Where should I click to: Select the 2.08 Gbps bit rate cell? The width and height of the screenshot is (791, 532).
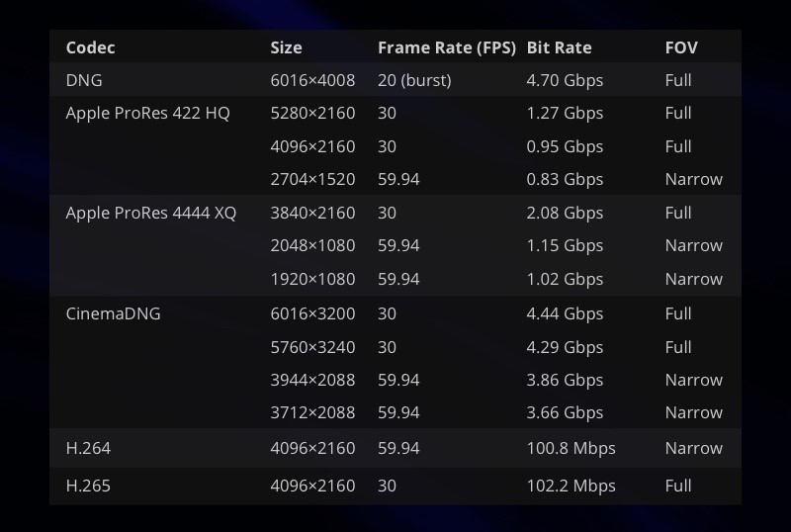pyautogui.click(x=565, y=213)
